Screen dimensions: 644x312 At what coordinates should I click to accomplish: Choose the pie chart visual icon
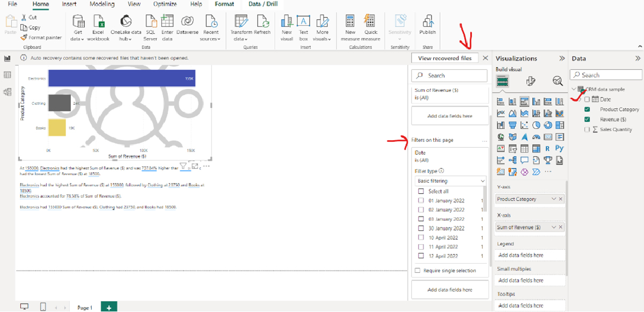point(536,125)
